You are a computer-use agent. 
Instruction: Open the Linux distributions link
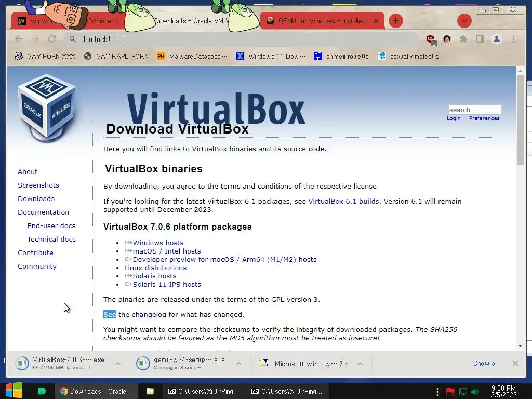(155, 268)
